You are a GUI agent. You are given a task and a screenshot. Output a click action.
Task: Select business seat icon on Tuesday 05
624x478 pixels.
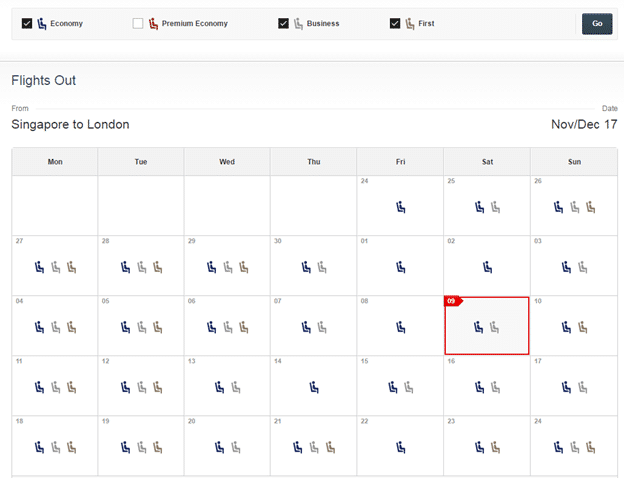point(142,328)
